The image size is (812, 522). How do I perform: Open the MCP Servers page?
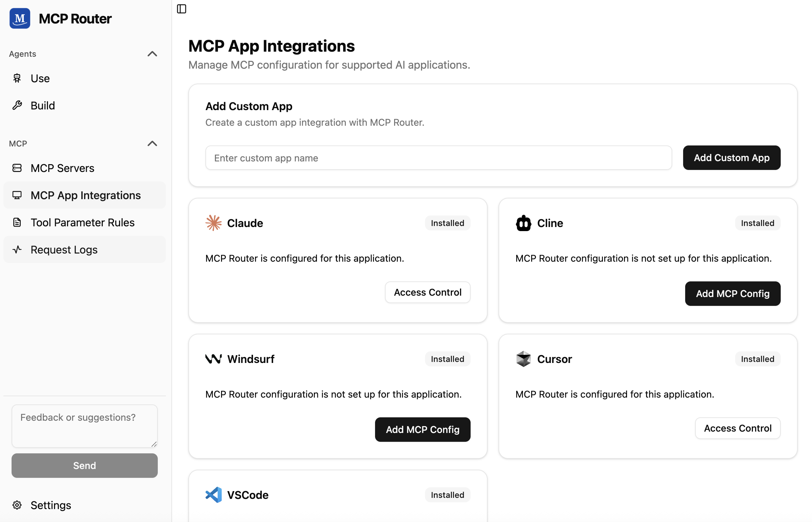pos(62,168)
